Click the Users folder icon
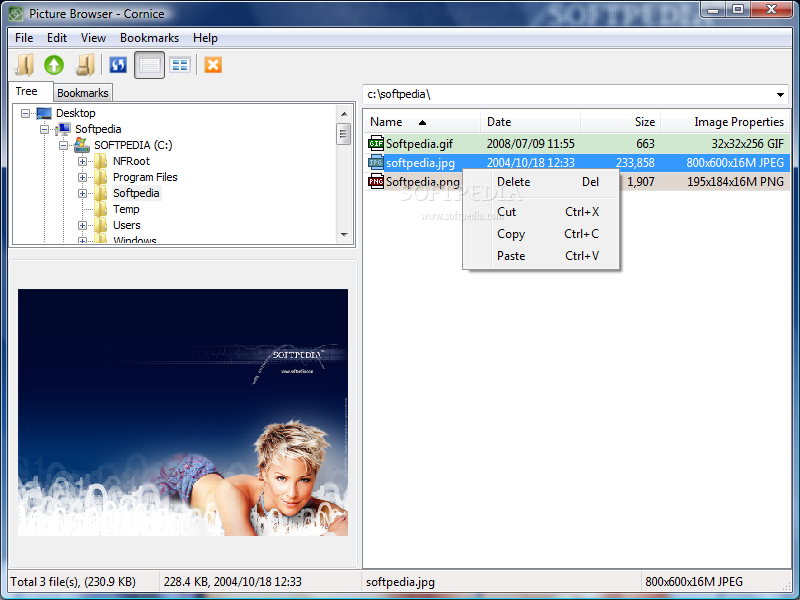 tap(101, 225)
